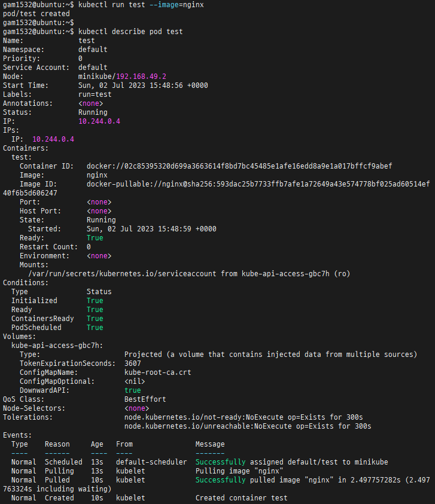435x504 pixels.
Task: Click the 'Pulling image "nginx"' message
Action: [x=239, y=471]
